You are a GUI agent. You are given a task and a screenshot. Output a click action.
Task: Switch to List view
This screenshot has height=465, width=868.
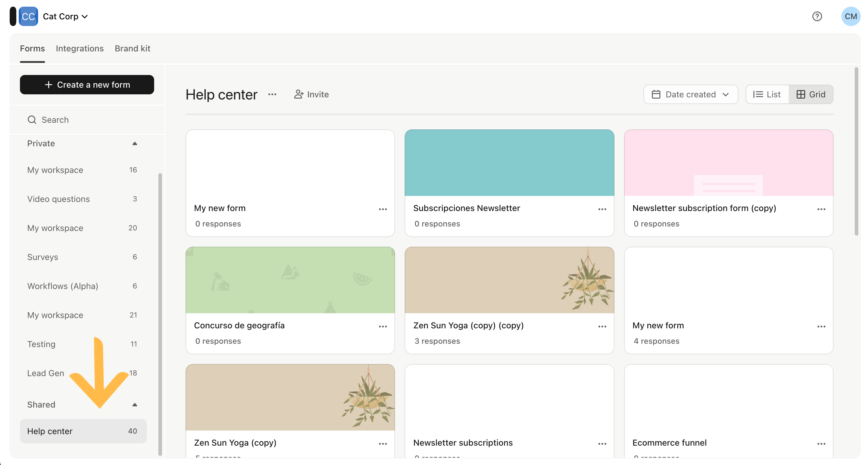pyautogui.click(x=767, y=94)
